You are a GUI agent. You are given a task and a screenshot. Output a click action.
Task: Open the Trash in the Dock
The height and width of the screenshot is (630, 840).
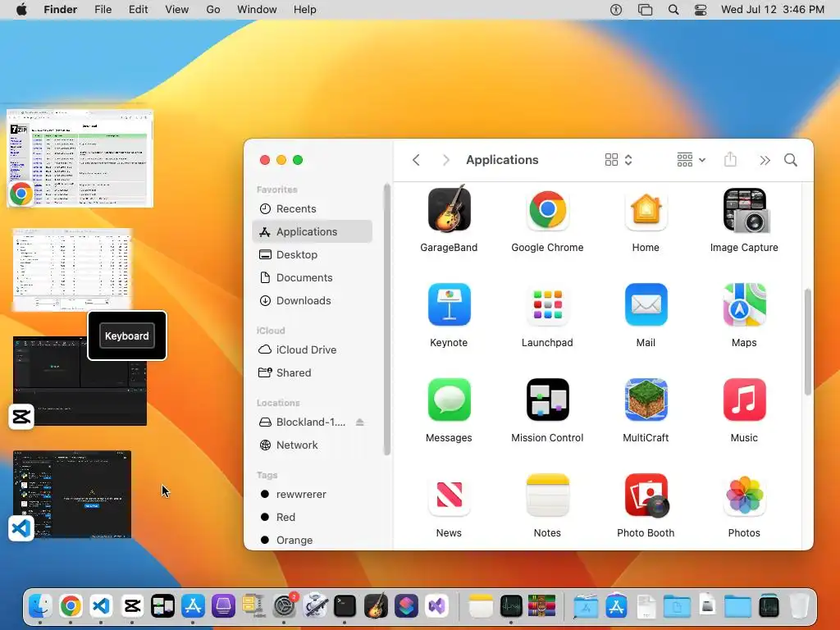click(799, 606)
